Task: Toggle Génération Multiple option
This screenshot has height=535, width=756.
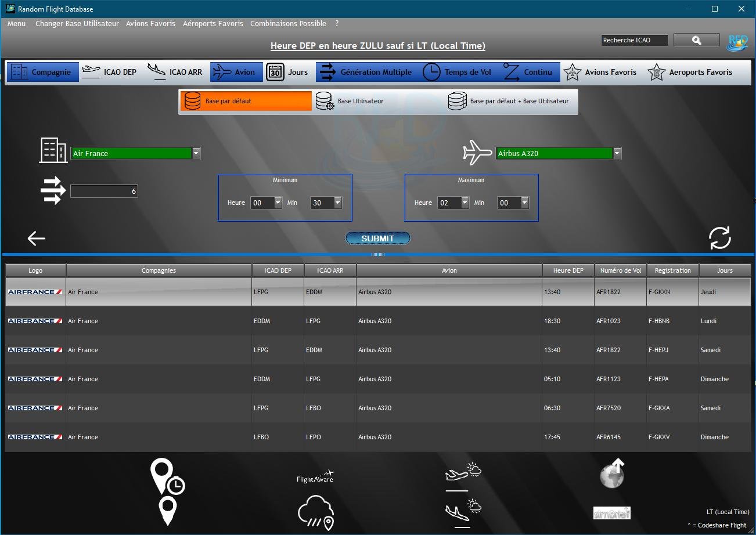Action: tap(366, 72)
